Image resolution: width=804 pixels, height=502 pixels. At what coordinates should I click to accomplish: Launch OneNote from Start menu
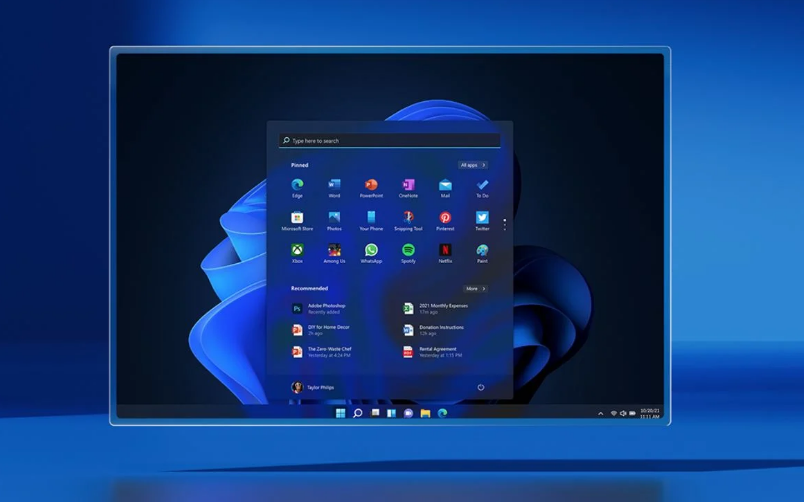(408, 188)
